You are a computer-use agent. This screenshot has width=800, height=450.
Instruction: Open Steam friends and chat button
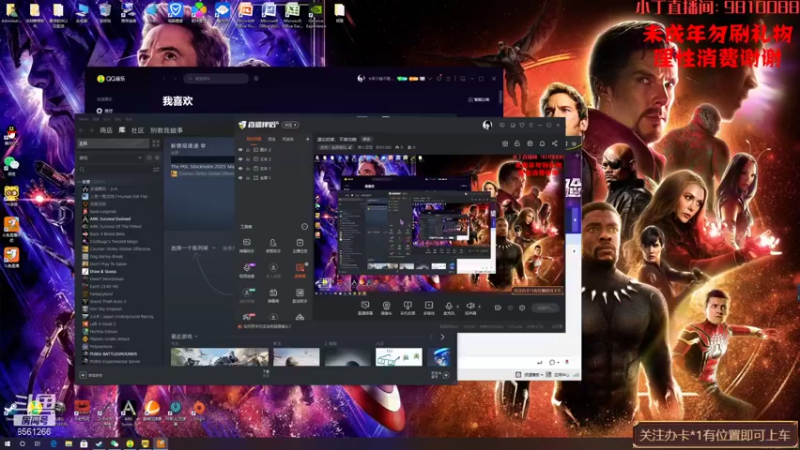(x=441, y=375)
